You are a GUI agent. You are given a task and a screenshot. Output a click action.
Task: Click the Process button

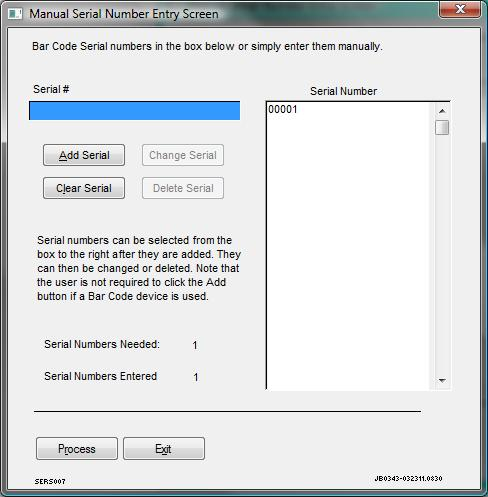pos(77,449)
